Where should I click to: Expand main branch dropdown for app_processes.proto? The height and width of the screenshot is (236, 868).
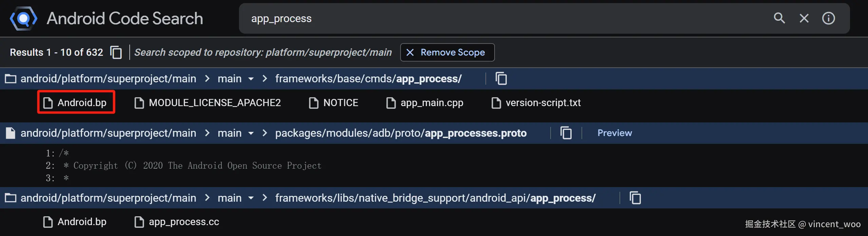click(x=251, y=133)
